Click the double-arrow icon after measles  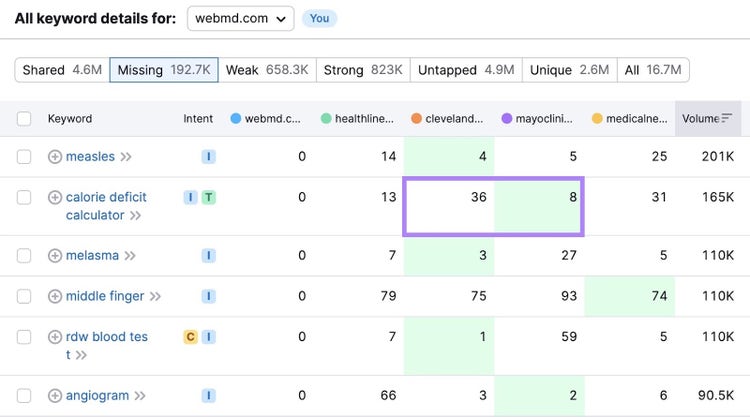[126, 157]
